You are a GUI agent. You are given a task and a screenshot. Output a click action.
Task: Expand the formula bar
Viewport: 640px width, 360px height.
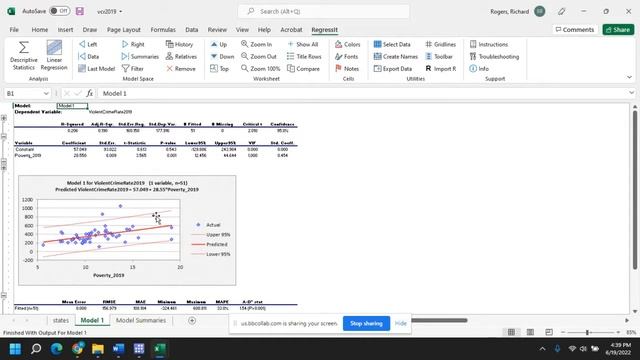click(631, 93)
